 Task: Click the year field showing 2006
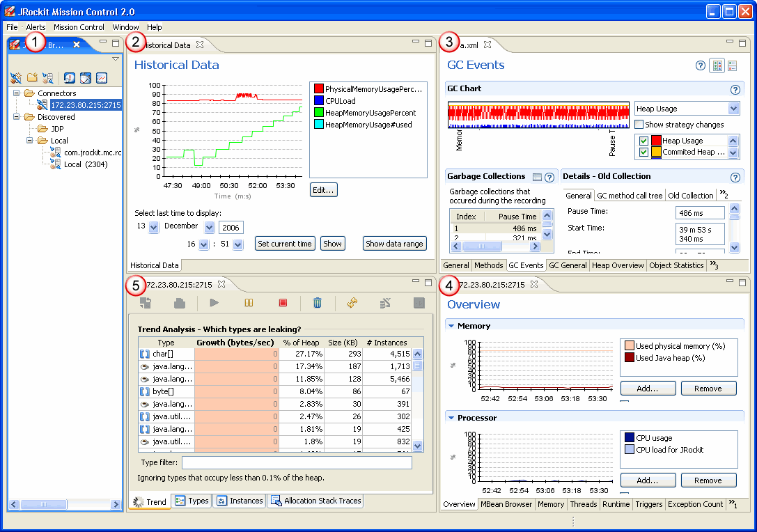231,228
